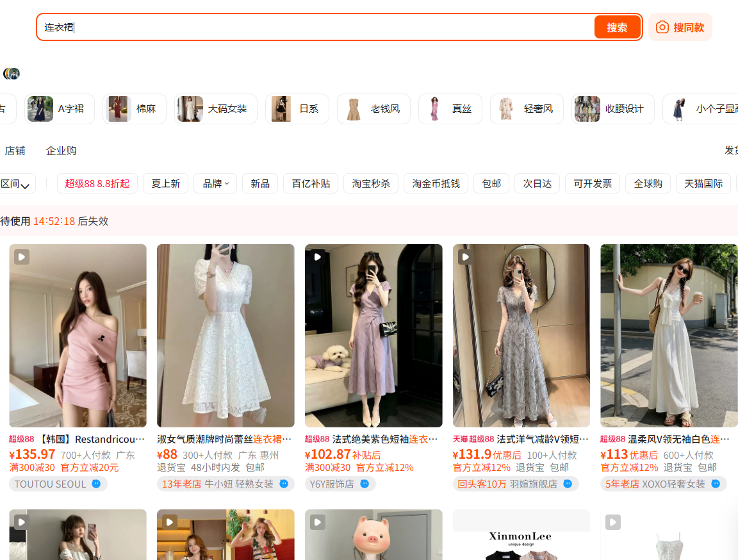The width and height of the screenshot is (738, 560).
Task: Expand the 品牌 dropdown
Action: [215, 183]
